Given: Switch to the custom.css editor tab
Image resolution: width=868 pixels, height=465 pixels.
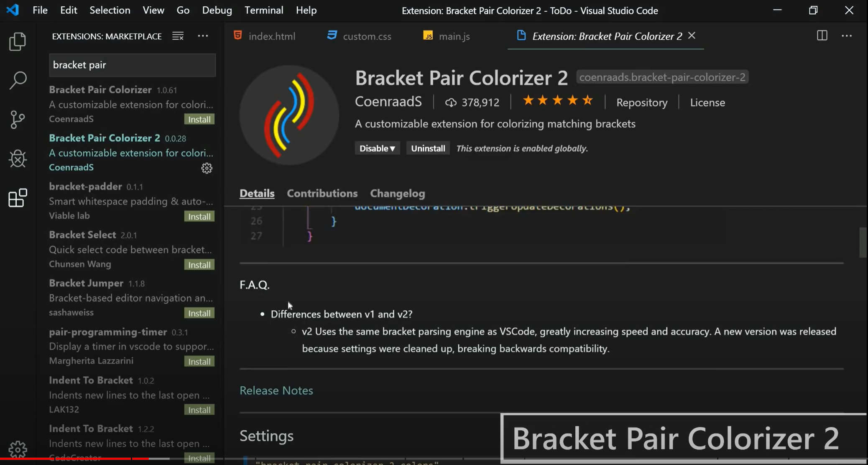Looking at the screenshot, I should [x=366, y=36].
